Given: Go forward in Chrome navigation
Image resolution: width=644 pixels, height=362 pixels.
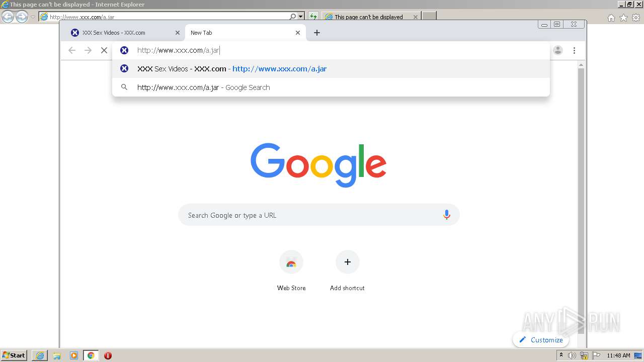Looking at the screenshot, I should tap(88, 50).
